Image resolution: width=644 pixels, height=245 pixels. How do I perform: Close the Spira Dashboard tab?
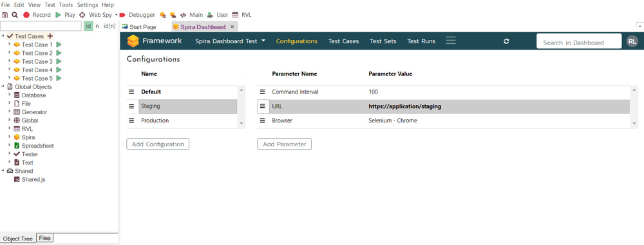click(232, 26)
